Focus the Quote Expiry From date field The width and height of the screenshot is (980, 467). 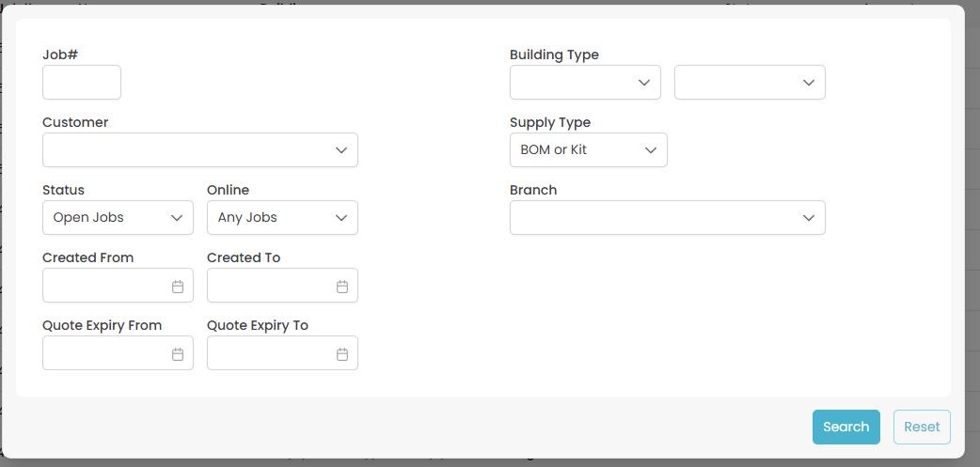(x=105, y=353)
